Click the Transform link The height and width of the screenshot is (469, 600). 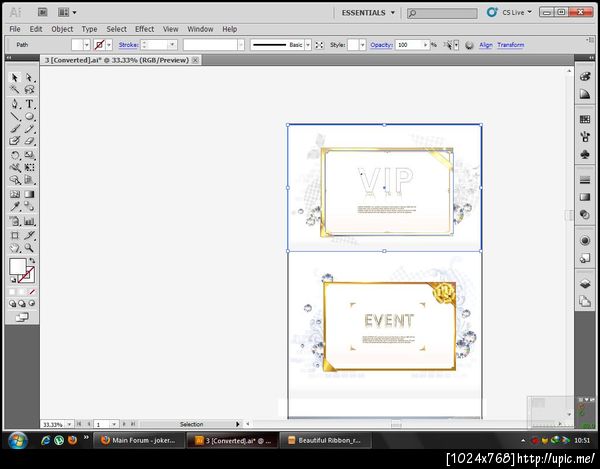511,45
